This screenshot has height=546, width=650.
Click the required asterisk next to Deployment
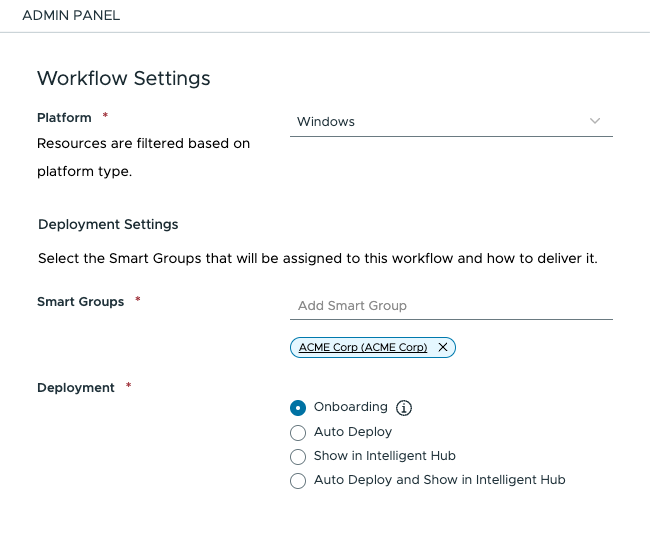(129, 388)
